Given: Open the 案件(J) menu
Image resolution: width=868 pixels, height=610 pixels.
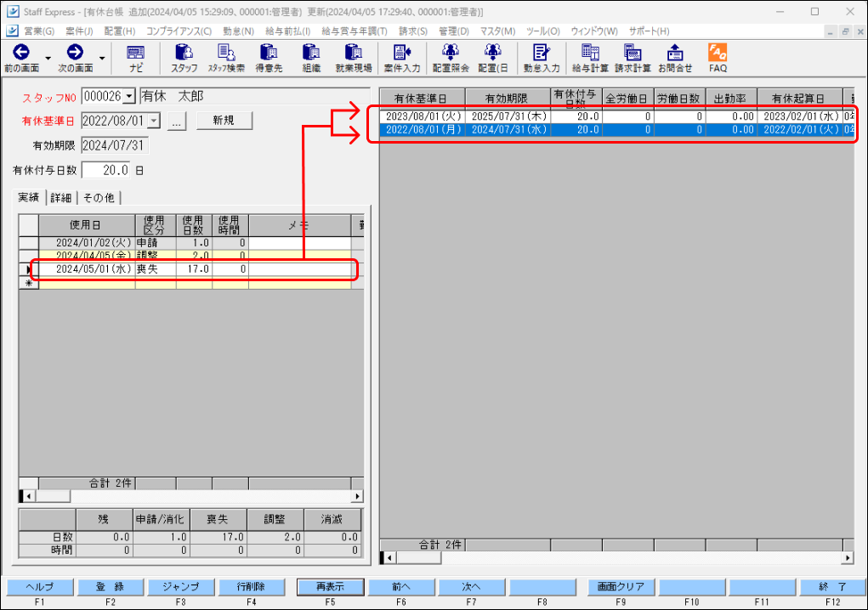Looking at the screenshot, I should tap(79, 31).
